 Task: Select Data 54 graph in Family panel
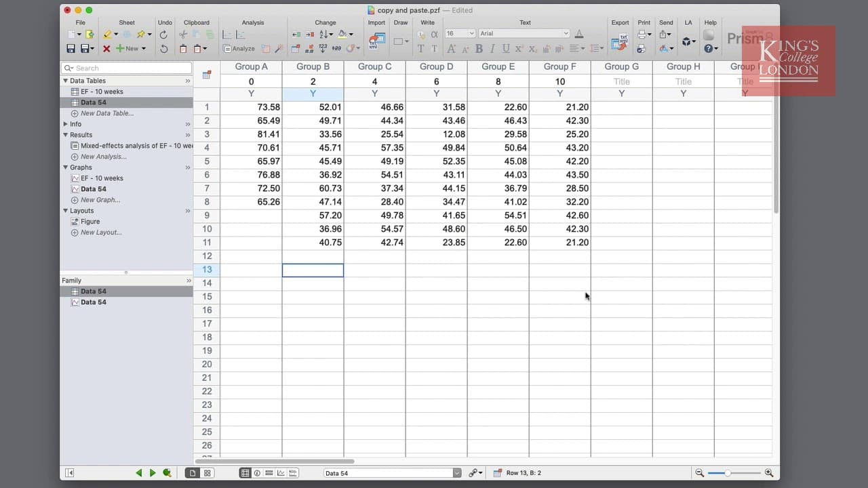[x=93, y=302]
